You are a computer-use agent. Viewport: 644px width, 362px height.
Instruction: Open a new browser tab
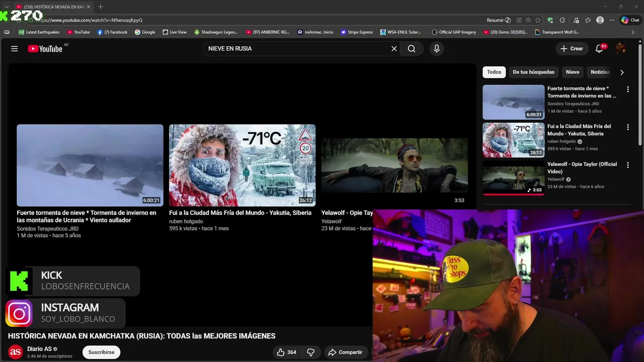101,7
